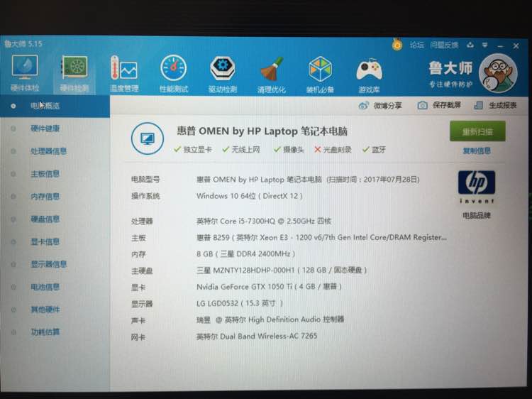Viewport: 532px width, 399px height.
Task: Open the 论坛 forum link
Action: [x=416, y=45]
